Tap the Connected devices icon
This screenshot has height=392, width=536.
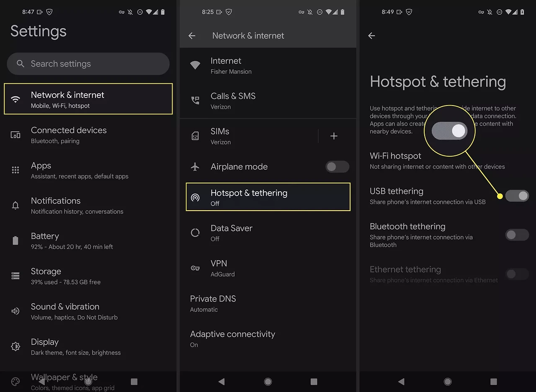click(x=15, y=135)
